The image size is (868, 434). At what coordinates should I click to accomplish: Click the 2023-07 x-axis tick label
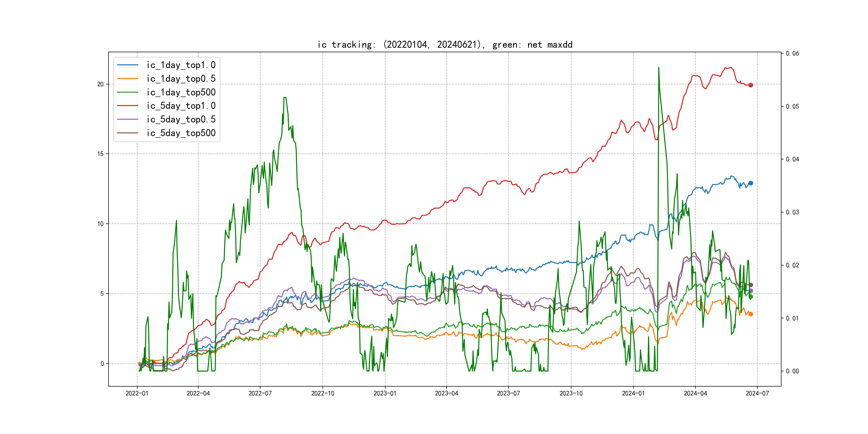click(508, 393)
